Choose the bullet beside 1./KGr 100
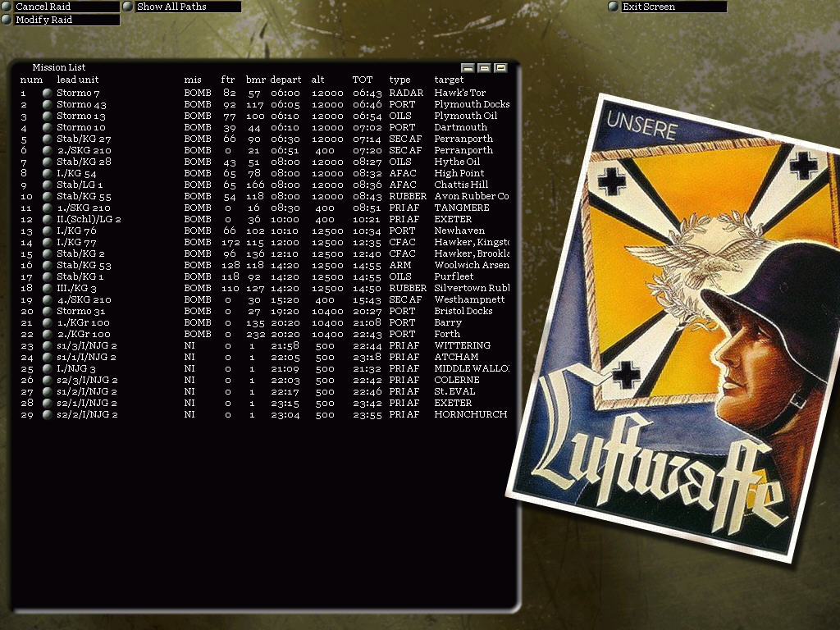This screenshot has height=630, width=840. click(47, 322)
